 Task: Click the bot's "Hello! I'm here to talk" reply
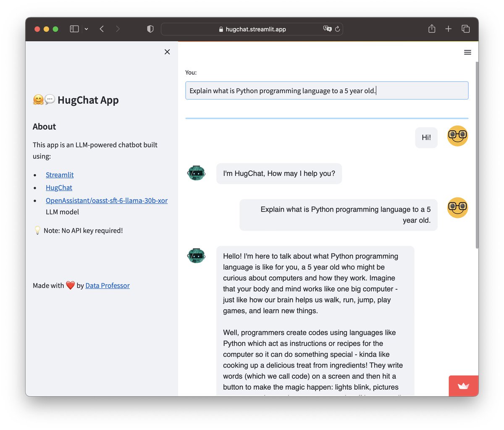(315, 321)
